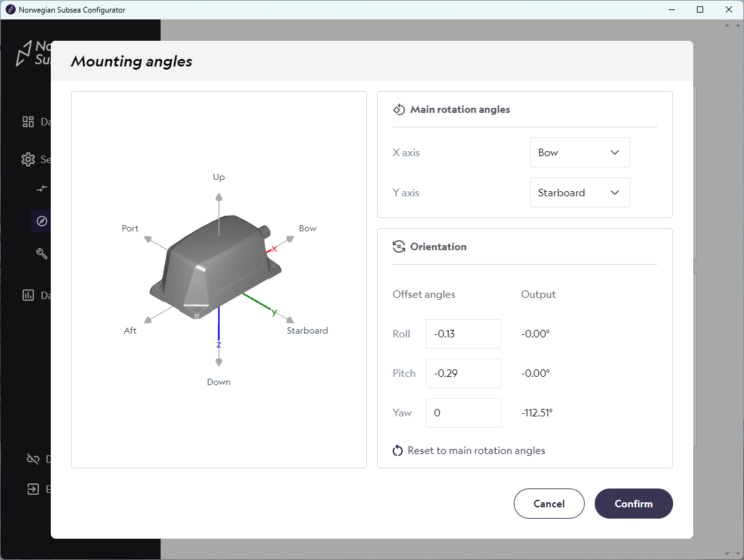Click the reset circular arrow icon
The width and height of the screenshot is (744, 560).
[x=398, y=450]
